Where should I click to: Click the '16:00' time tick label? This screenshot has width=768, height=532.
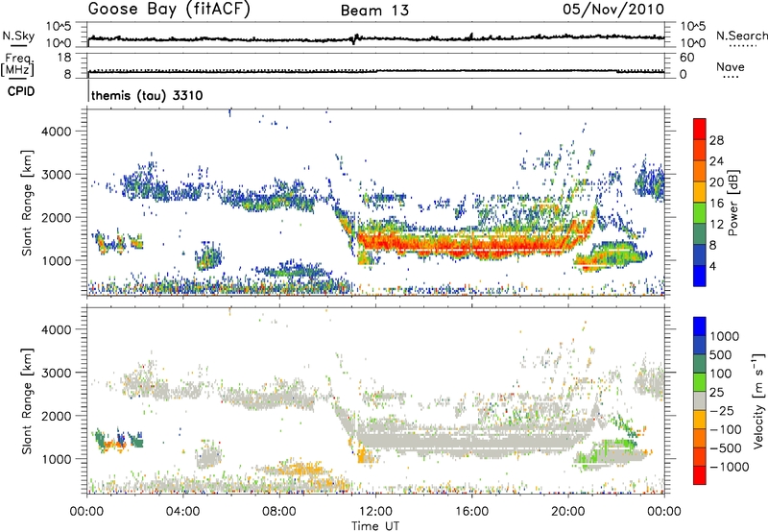coord(471,512)
